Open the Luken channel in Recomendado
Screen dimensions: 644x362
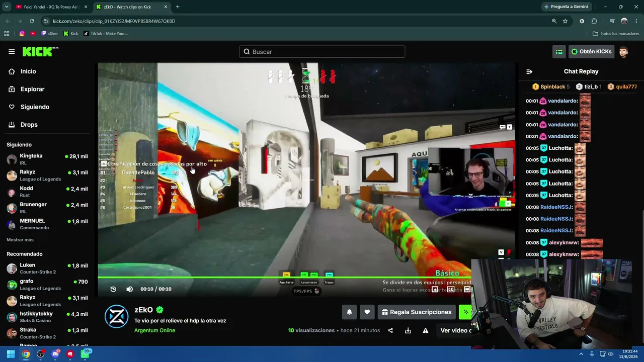[47, 268]
